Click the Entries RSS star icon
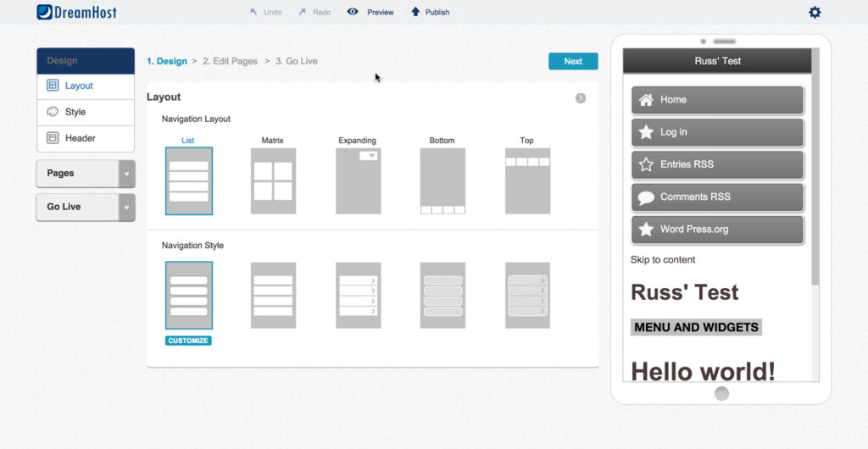Viewport: 868px width, 449px height. pyautogui.click(x=646, y=164)
